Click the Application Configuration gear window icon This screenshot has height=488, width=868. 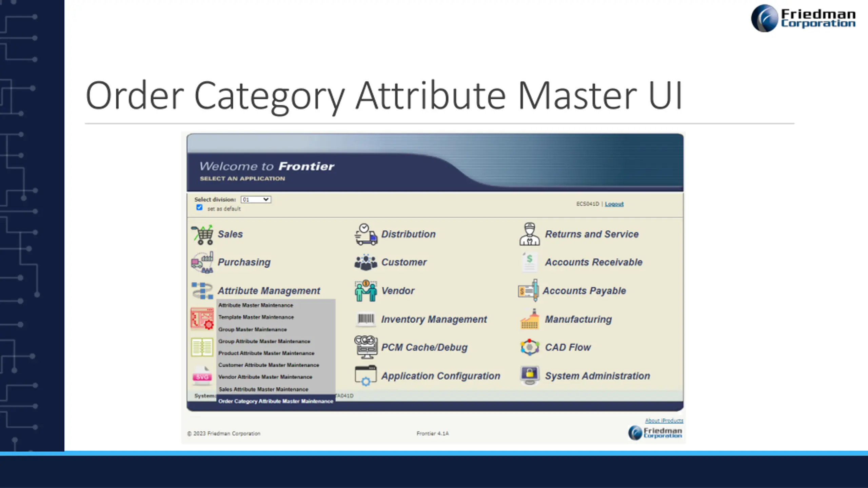click(x=366, y=375)
